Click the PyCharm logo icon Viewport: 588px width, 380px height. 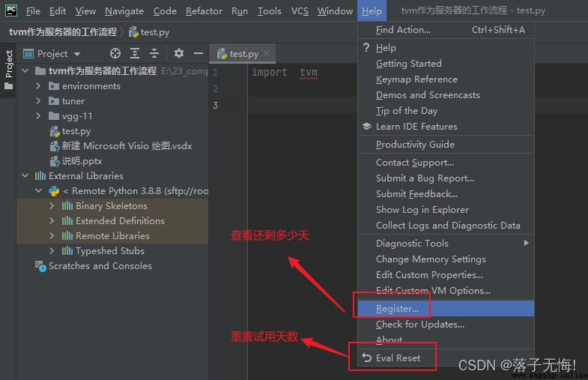(11, 10)
